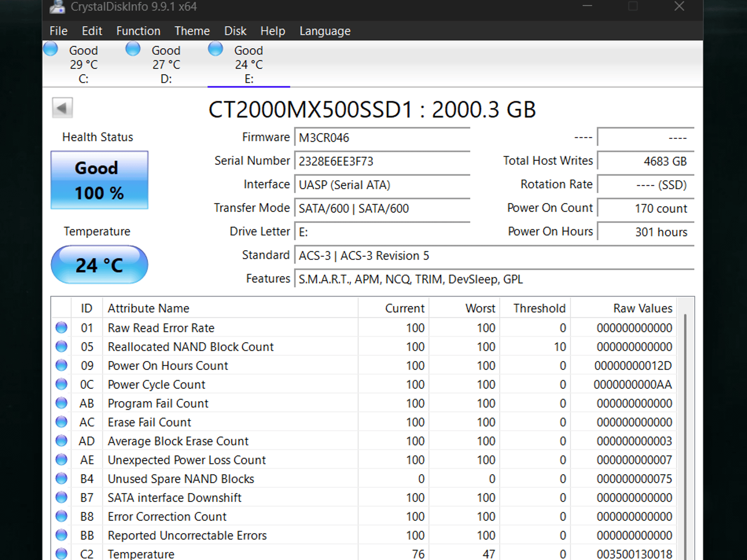Screen dimensions: 747x560
Task: Click the Power On Count value 170 count
Action: coord(646,209)
